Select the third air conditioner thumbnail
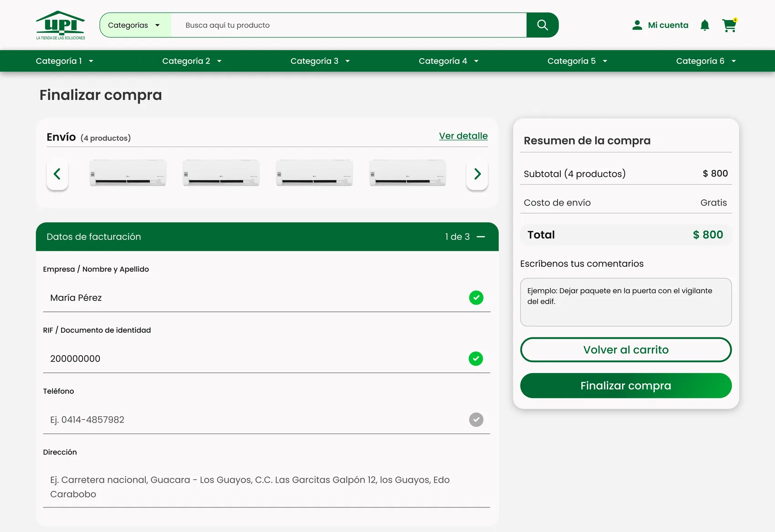This screenshot has height=532, width=775. point(315,173)
